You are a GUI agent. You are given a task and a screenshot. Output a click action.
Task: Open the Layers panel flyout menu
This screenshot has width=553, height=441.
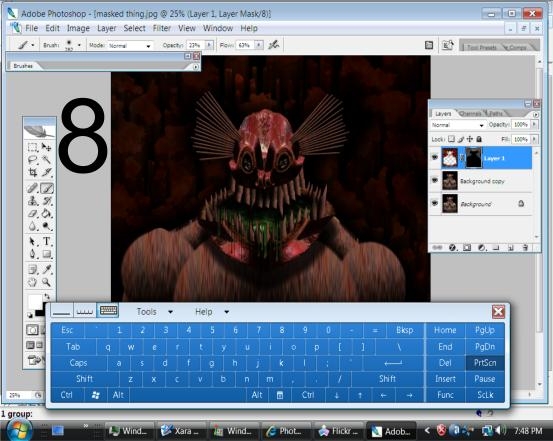click(536, 114)
